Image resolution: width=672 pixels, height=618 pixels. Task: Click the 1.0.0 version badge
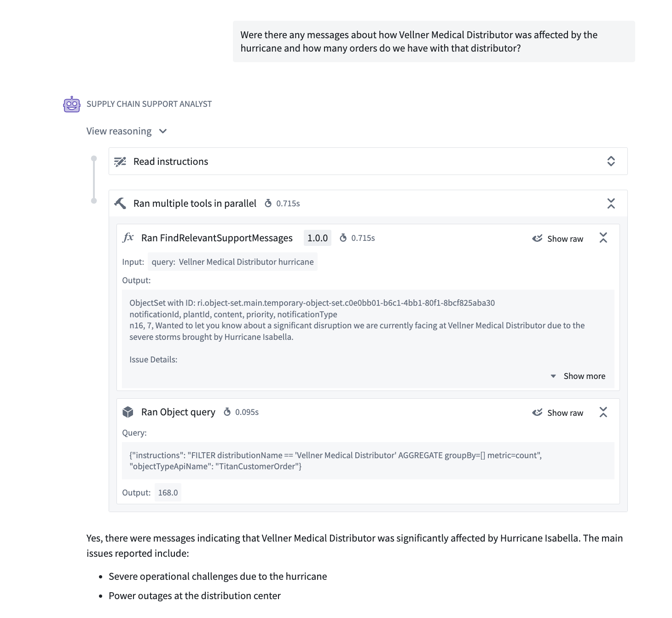click(x=317, y=238)
